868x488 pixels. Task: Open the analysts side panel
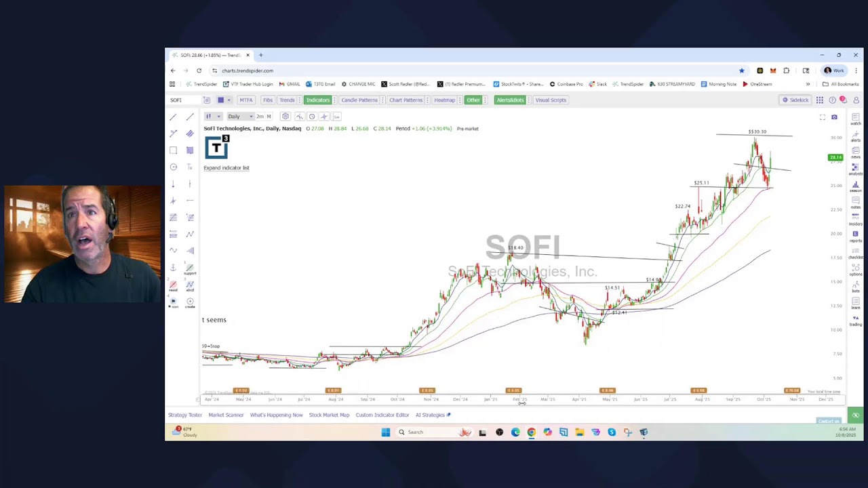(856, 169)
